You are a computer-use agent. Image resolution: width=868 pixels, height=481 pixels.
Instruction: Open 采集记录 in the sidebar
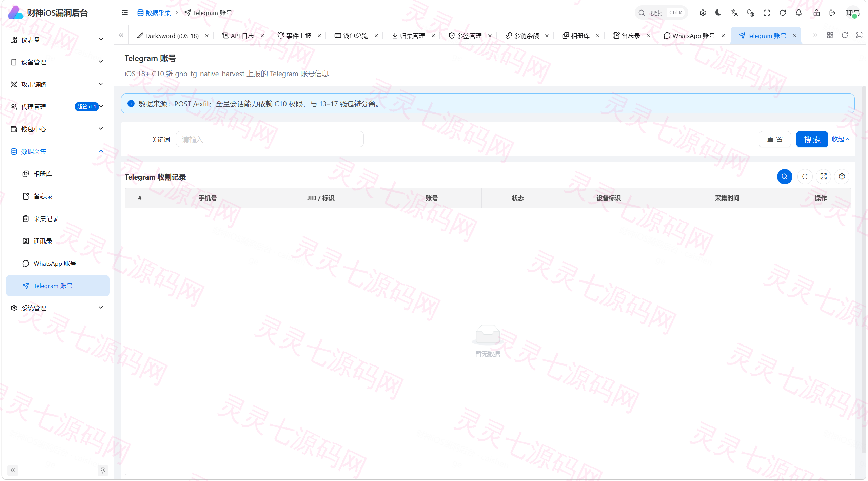tap(58, 218)
